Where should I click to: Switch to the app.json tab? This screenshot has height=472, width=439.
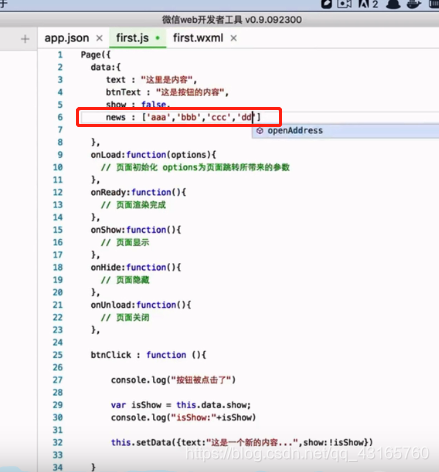[67, 38]
